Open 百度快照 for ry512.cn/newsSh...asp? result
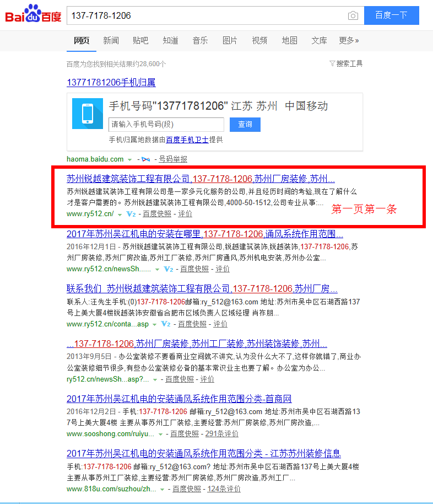The height and width of the screenshot is (504, 433). [180, 379]
